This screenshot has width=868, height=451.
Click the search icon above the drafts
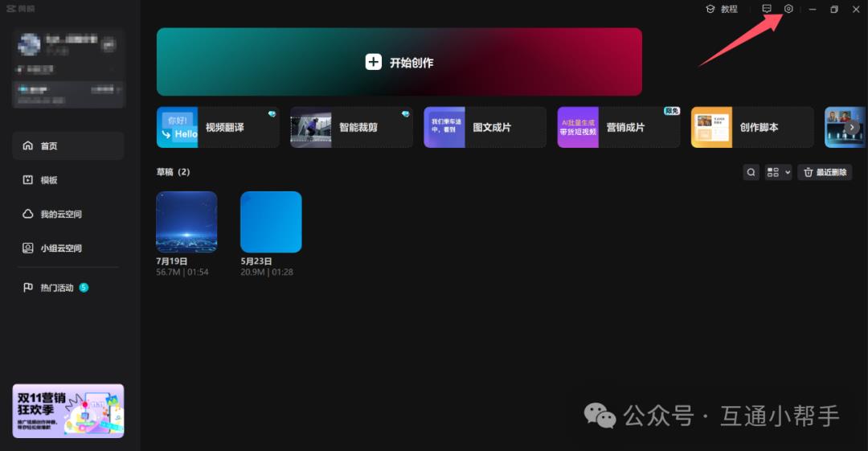click(x=751, y=172)
